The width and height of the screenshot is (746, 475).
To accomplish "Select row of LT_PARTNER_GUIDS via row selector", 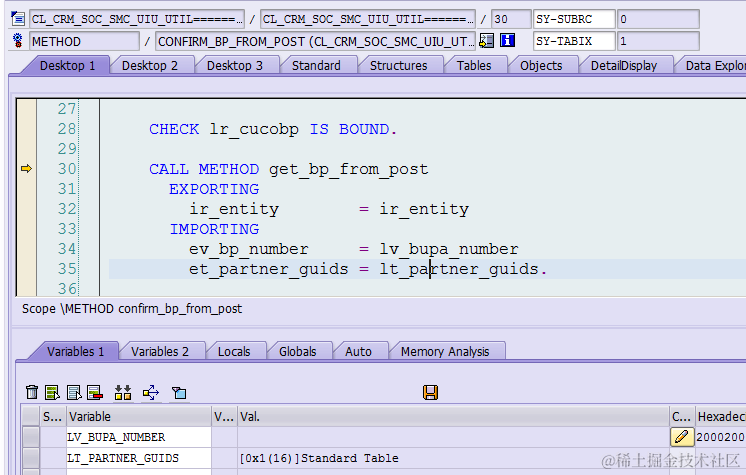I will (x=31, y=458).
